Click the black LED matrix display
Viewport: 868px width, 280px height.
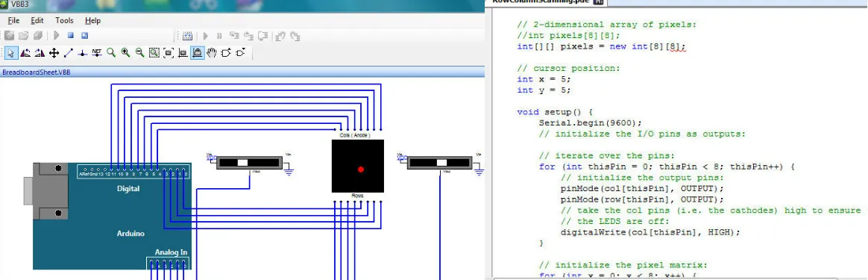pyautogui.click(x=358, y=166)
